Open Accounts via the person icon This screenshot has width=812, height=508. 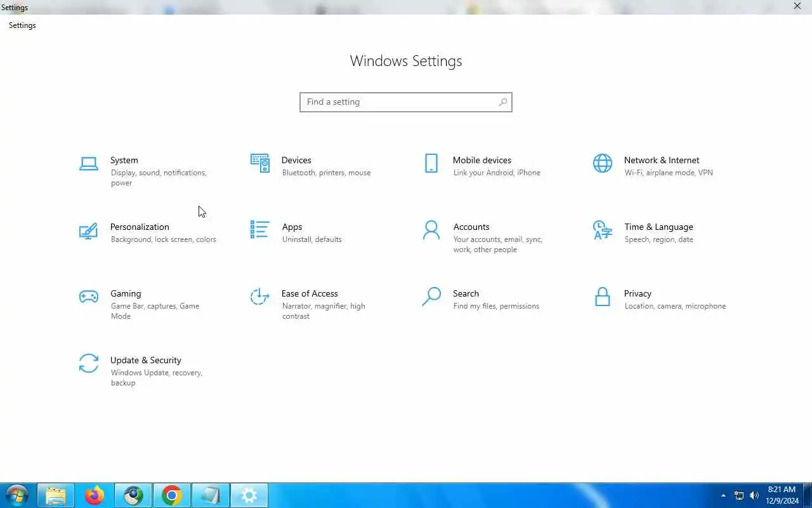(x=431, y=230)
